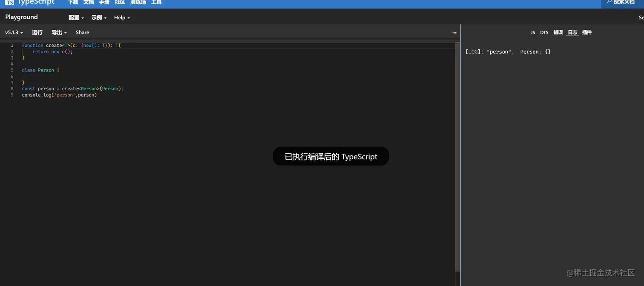Switch to the 日志 logs tab

tap(572, 32)
